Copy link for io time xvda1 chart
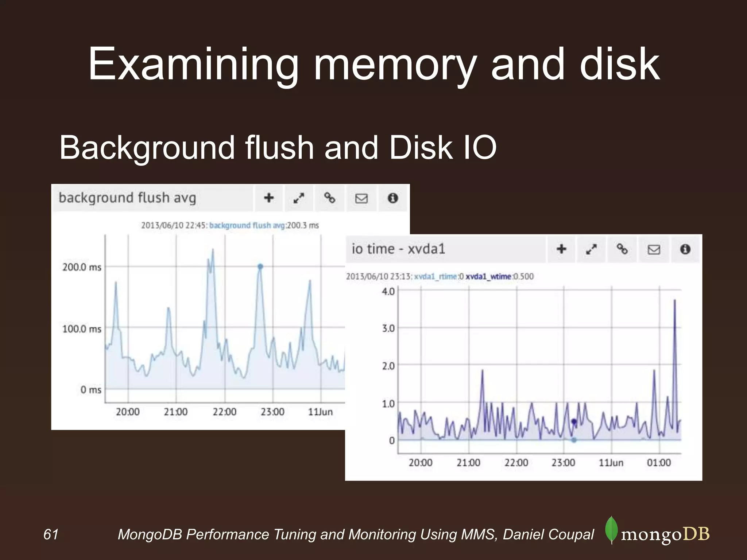747x560 pixels. 622,249
